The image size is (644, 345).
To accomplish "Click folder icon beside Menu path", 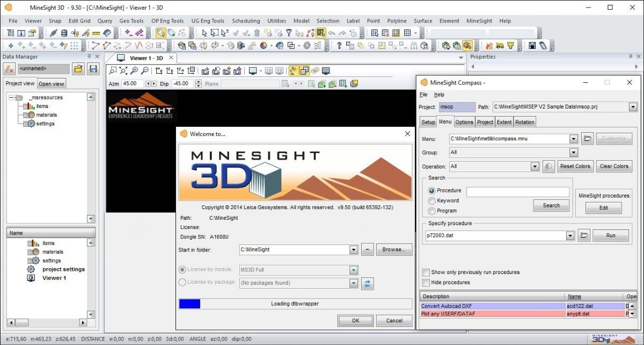I will [587, 139].
